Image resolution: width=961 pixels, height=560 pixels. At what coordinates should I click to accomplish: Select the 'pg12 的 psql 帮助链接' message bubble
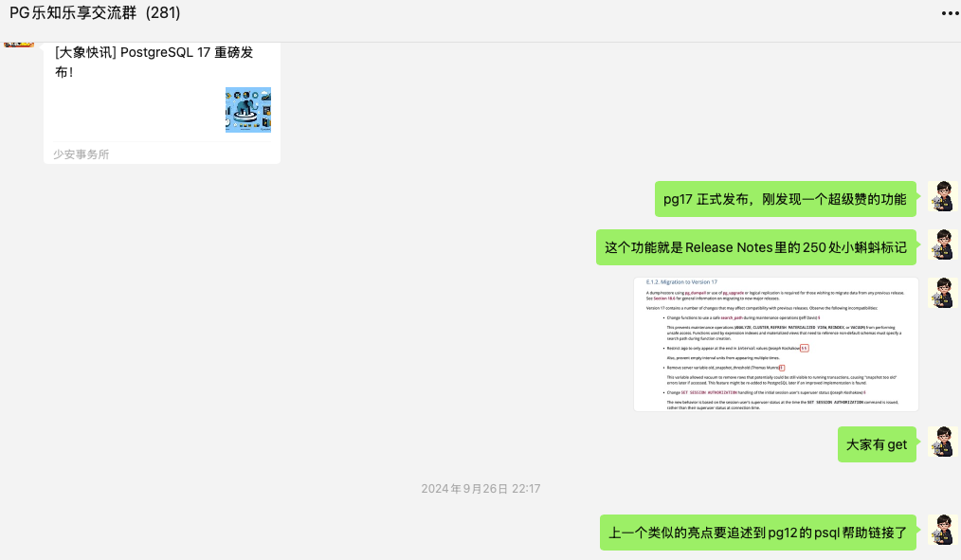point(757,533)
